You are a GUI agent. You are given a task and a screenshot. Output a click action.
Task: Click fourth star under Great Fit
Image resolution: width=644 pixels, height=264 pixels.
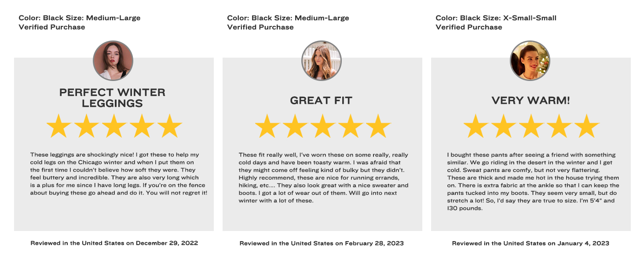(x=351, y=126)
